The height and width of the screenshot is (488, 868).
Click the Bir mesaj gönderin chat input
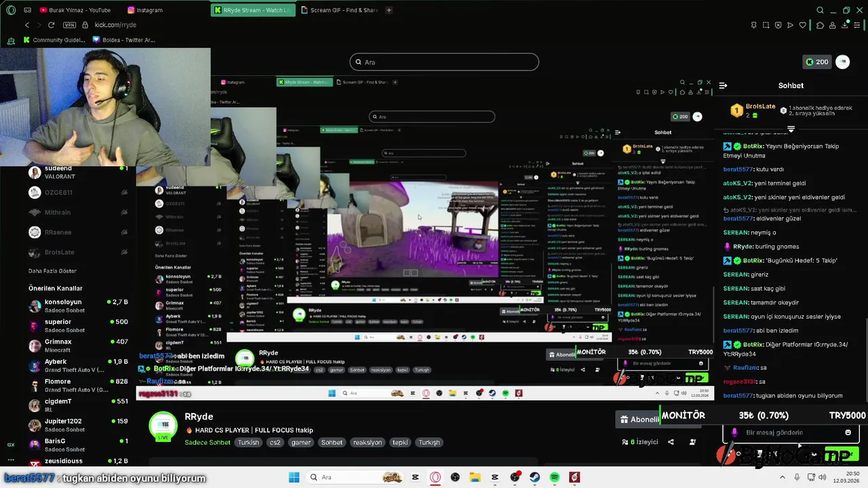(x=791, y=432)
